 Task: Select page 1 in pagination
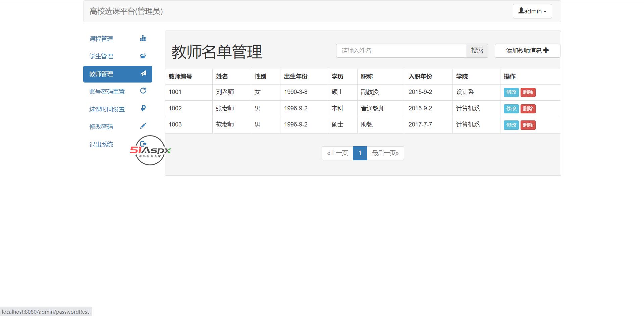pos(360,153)
